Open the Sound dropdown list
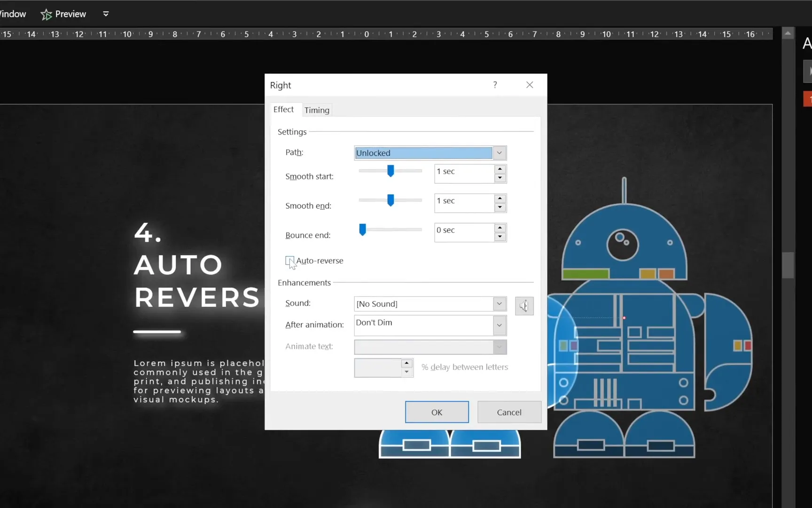The width and height of the screenshot is (812, 508). [500, 304]
